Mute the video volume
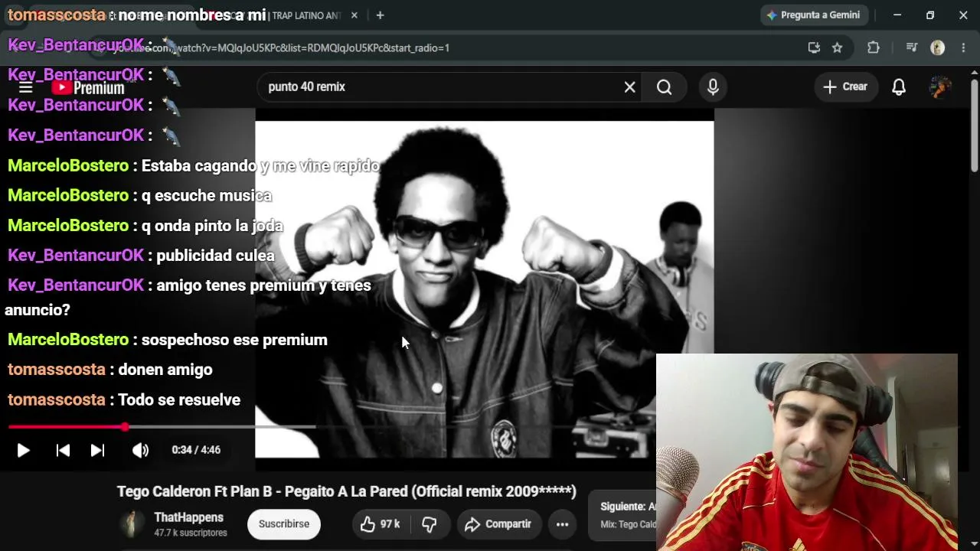 point(140,450)
